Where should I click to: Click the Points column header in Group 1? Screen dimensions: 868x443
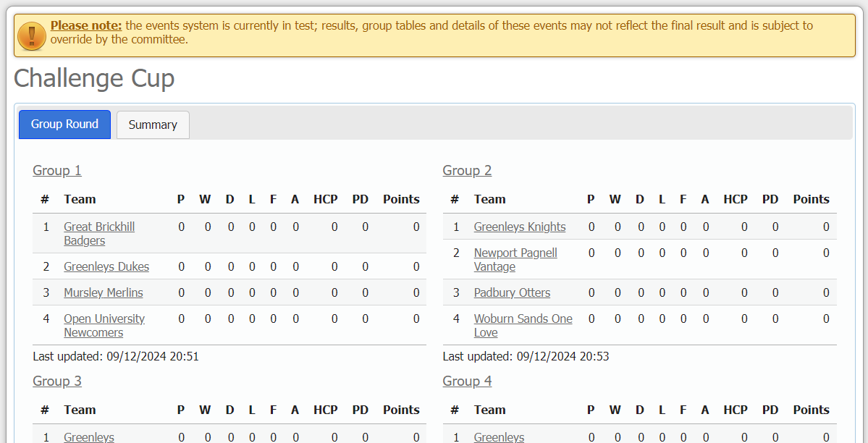tap(401, 199)
